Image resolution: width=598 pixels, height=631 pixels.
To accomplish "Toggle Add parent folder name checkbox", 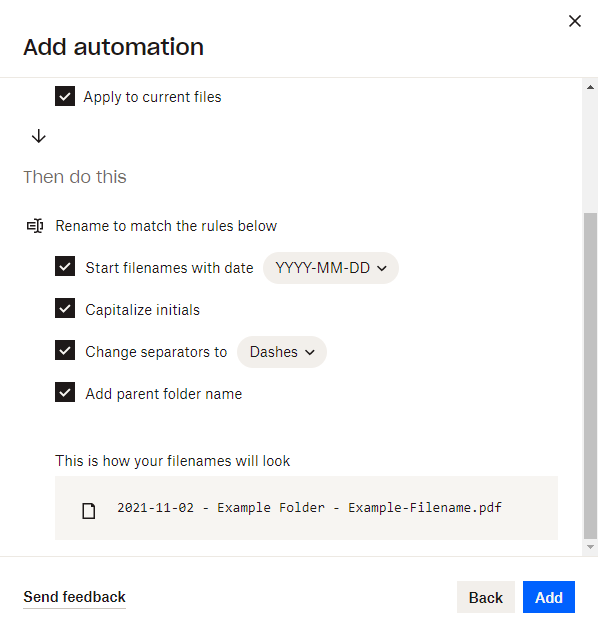I will 65,392.
